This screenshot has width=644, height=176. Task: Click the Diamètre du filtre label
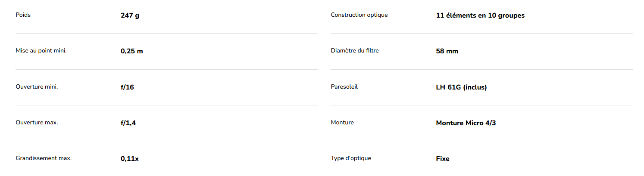pyautogui.click(x=355, y=51)
